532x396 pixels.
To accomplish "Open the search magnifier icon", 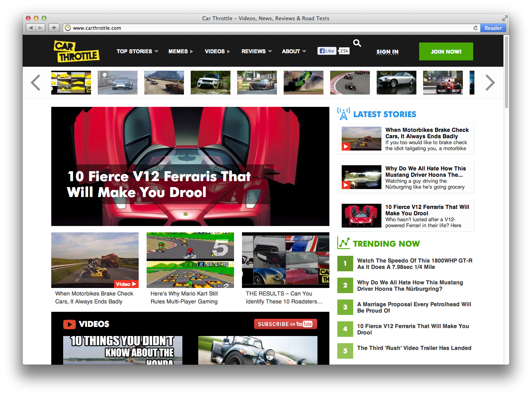I will 357,43.
